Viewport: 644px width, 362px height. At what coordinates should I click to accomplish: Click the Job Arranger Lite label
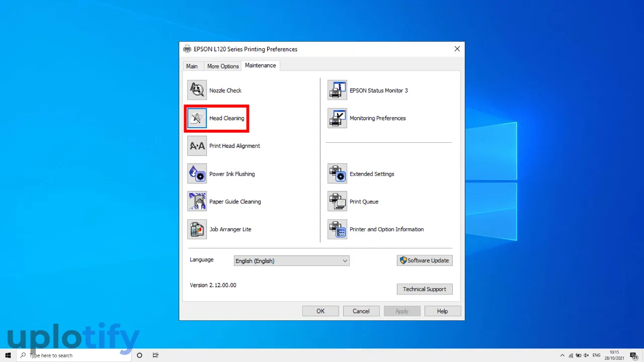[x=230, y=229]
